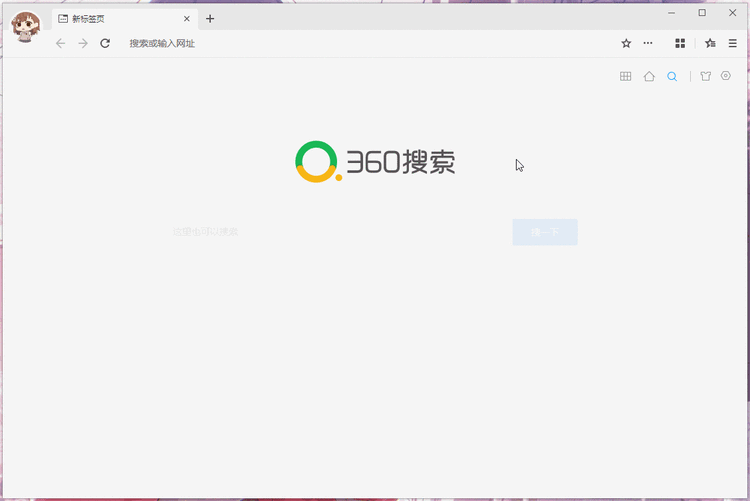Reload the page with refresh icon
The height and width of the screenshot is (501, 750).
[x=105, y=44]
